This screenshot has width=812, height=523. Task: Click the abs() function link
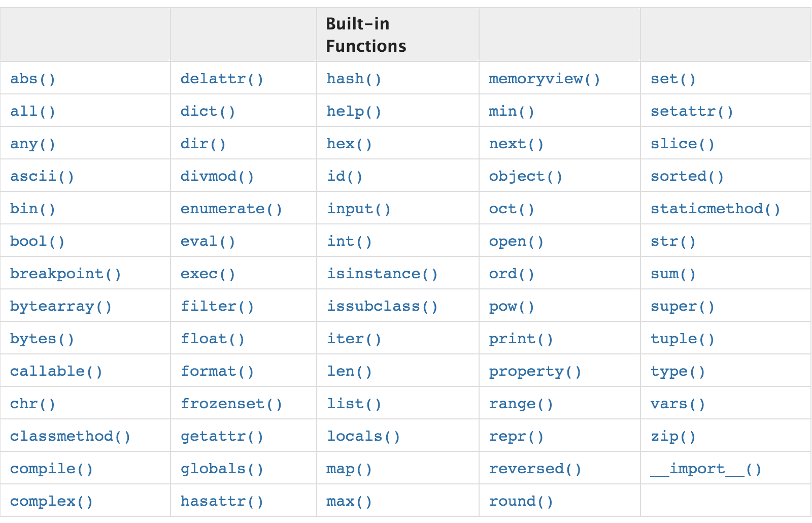click(32, 79)
